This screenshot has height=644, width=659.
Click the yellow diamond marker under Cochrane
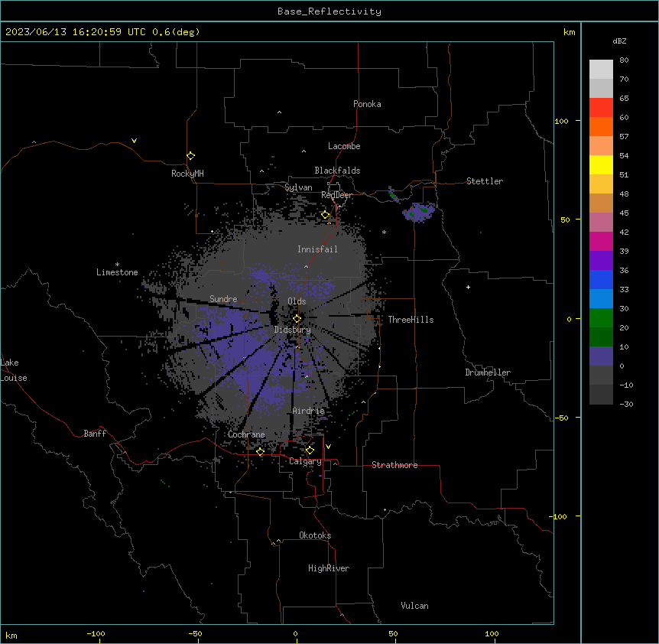pyautogui.click(x=261, y=451)
